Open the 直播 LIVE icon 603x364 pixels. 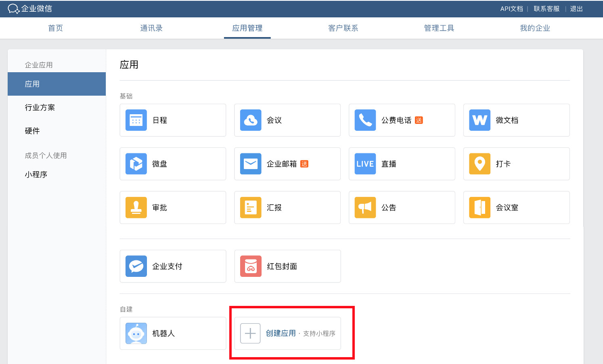click(x=365, y=164)
